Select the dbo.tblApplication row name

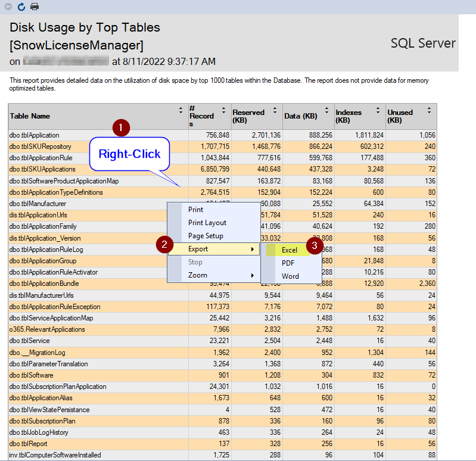pyautogui.click(x=35, y=135)
